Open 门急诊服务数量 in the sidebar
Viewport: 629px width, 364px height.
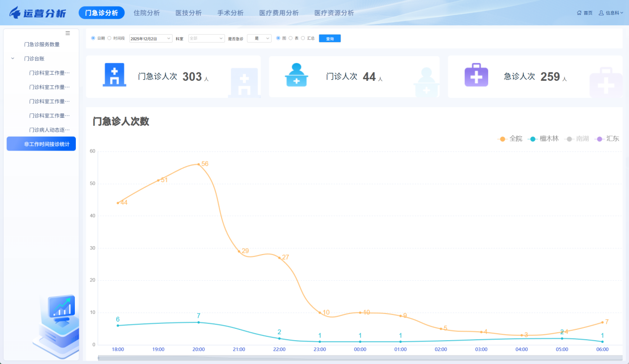(x=42, y=45)
